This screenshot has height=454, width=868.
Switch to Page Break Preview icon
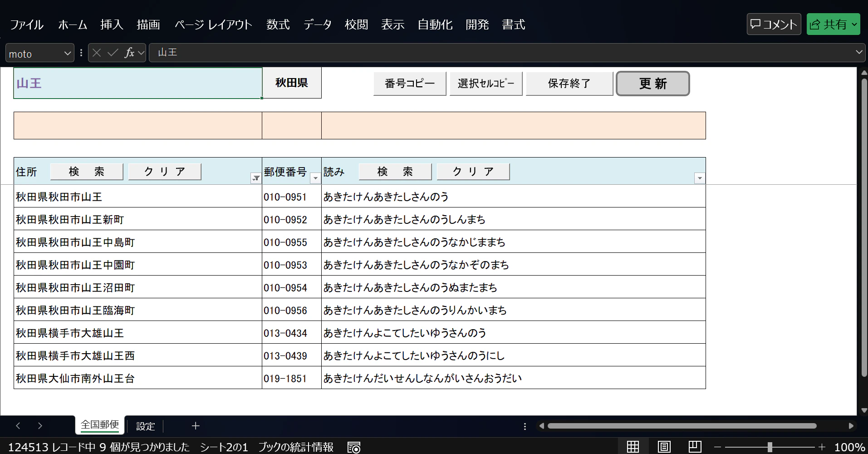[x=695, y=447]
